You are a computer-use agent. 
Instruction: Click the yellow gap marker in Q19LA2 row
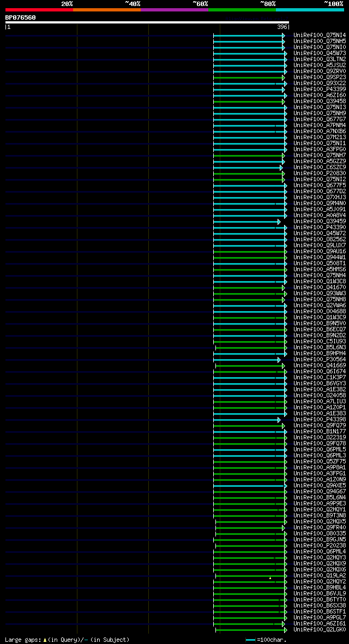(270, 578)
